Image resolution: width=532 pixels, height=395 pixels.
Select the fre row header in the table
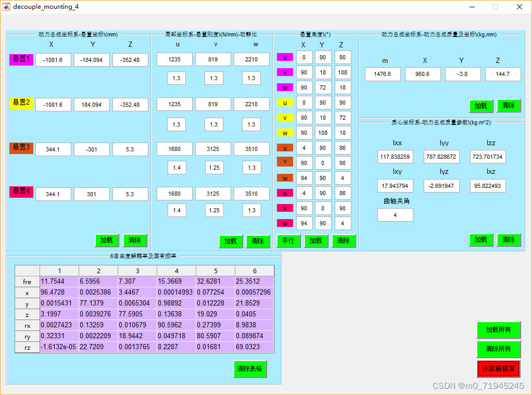(x=27, y=282)
